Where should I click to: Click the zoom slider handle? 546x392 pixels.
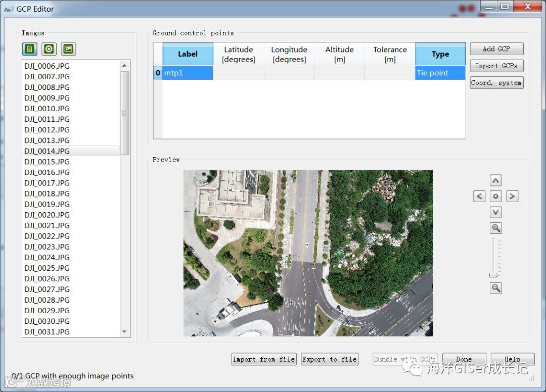tap(493, 275)
